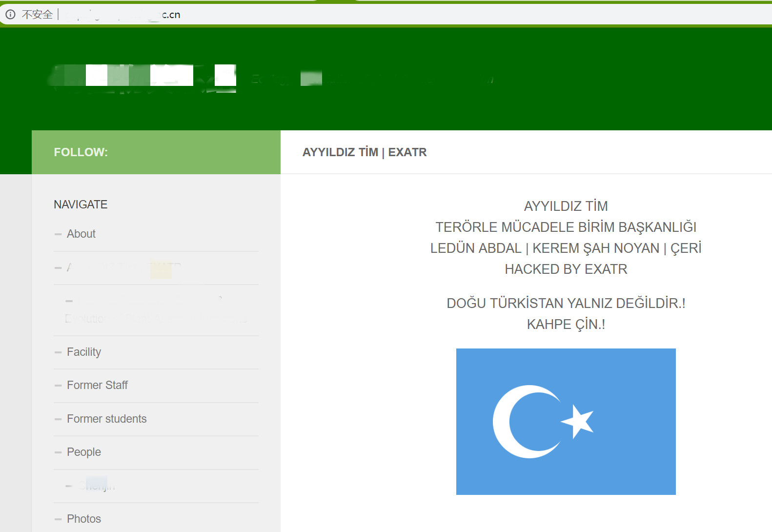Image resolution: width=772 pixels, height=532 pixels.
Task: Click the site info icon in address bar
Action: point(10,15)
